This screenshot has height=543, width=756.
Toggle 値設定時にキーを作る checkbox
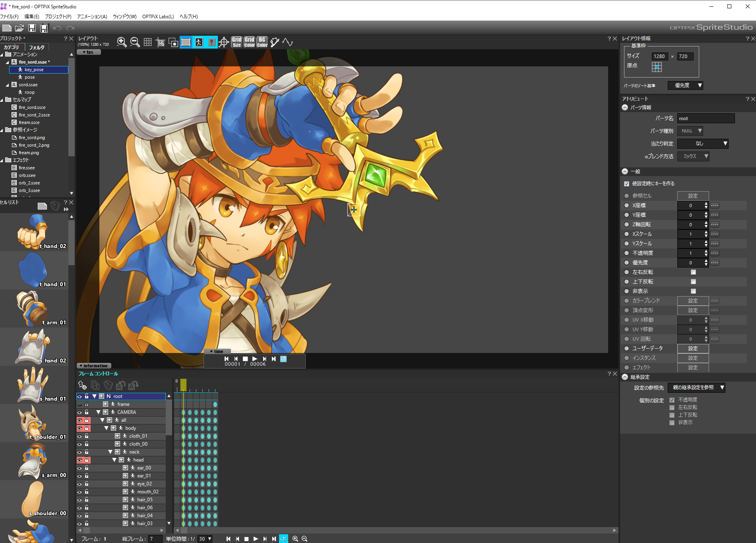click(627, 184)
